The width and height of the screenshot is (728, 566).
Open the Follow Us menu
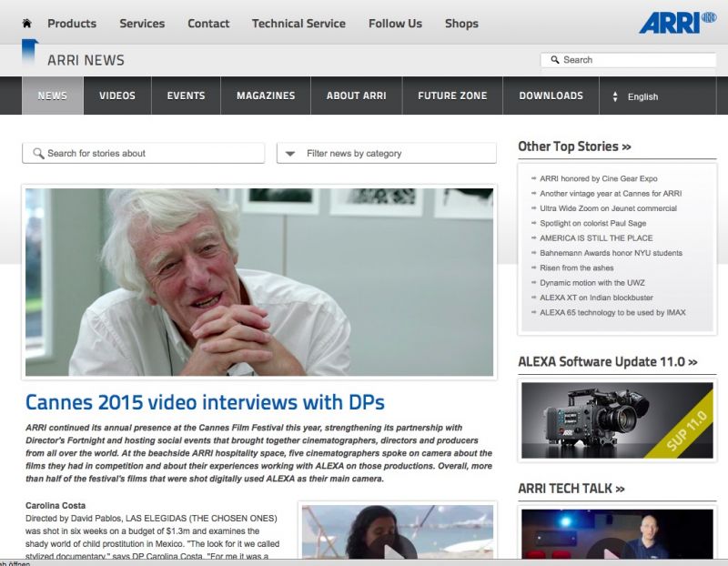(395, 24)
